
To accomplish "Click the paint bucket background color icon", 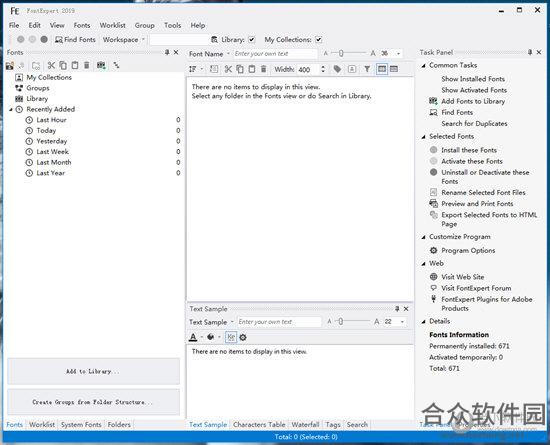I will click(210, 337).
